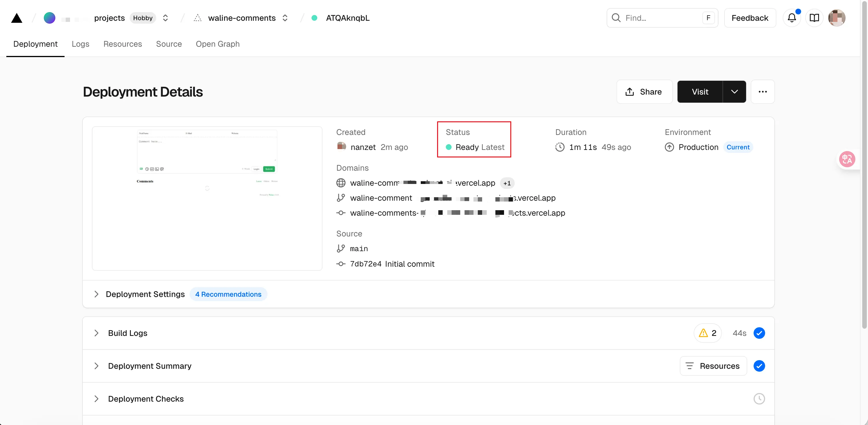Image resolution: width=868 pixels, height=425 pixels.
Task: Click the translate floating icon
Action: pos(847,159)
